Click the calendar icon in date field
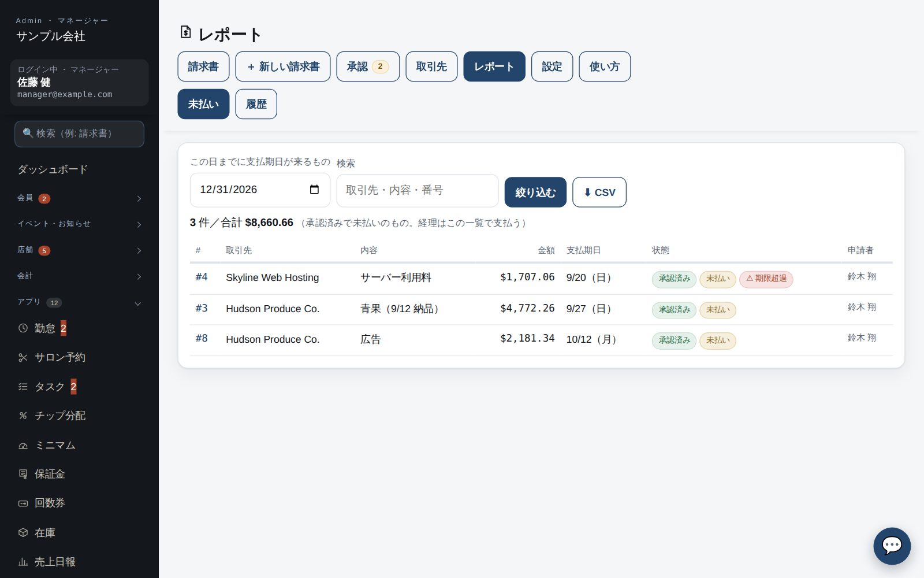This screenshot has width=924, height=578. coord(314,190)
